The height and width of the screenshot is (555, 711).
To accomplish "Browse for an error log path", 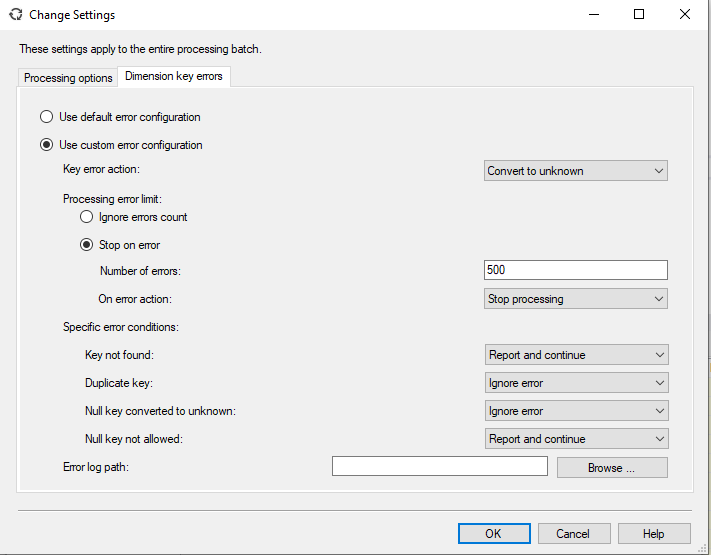I will tap(612, 467).
